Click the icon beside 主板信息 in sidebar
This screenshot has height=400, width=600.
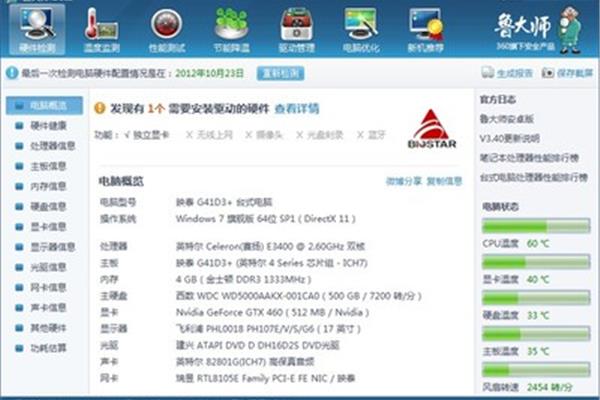click(19, 166)
